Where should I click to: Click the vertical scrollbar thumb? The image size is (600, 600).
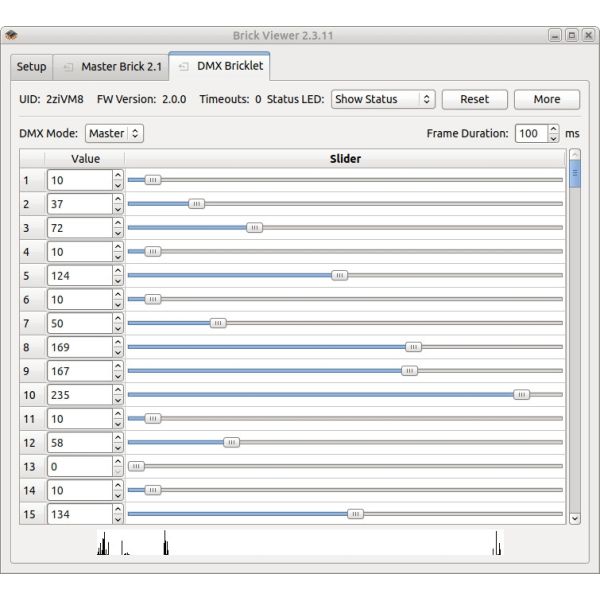(575, 174)
